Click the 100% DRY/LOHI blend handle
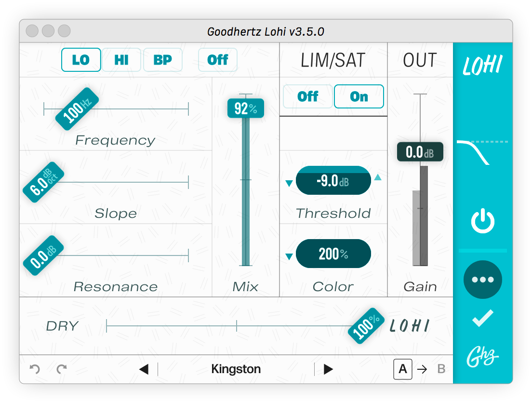 pyautogui.click(x=366, y=326)
